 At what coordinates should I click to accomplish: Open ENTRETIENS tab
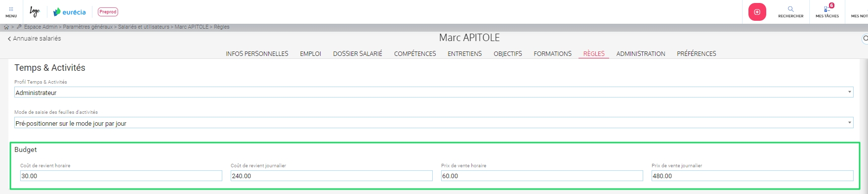tap(464, 53)
